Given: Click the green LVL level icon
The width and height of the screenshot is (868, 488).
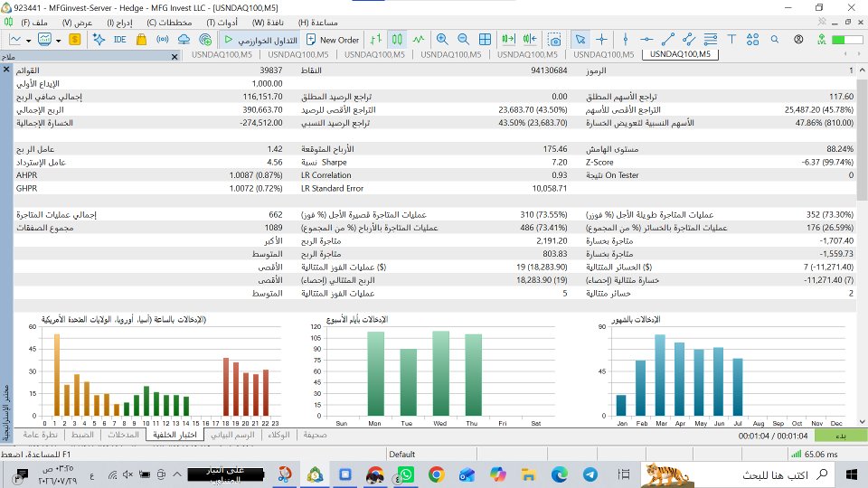Looking at the screenshot, I should click(x=822, y=39).
